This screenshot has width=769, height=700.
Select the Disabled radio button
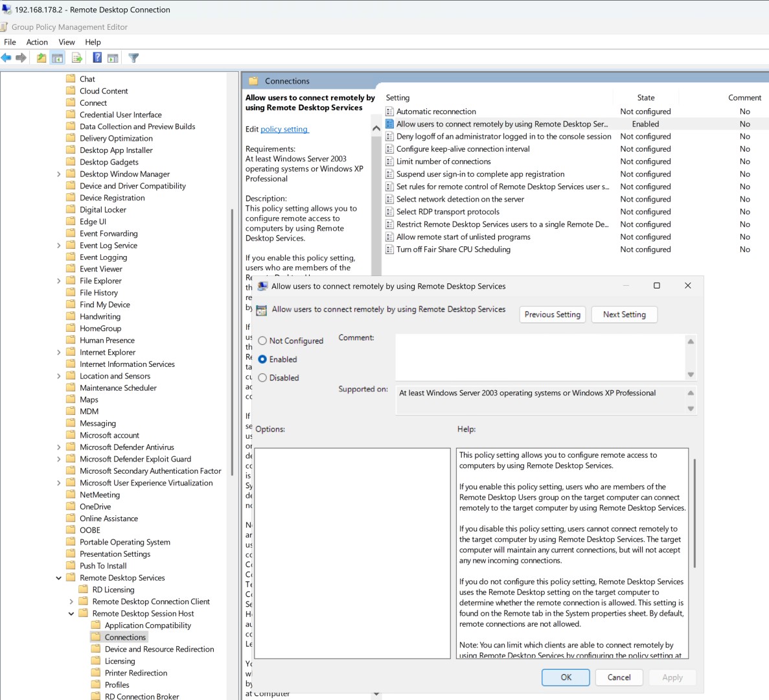click(262, 378)
